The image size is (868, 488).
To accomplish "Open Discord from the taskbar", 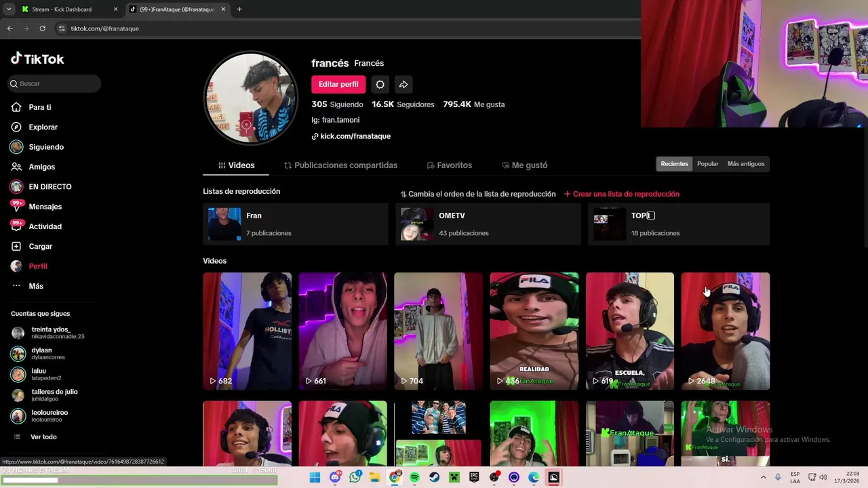I will 335,478.
